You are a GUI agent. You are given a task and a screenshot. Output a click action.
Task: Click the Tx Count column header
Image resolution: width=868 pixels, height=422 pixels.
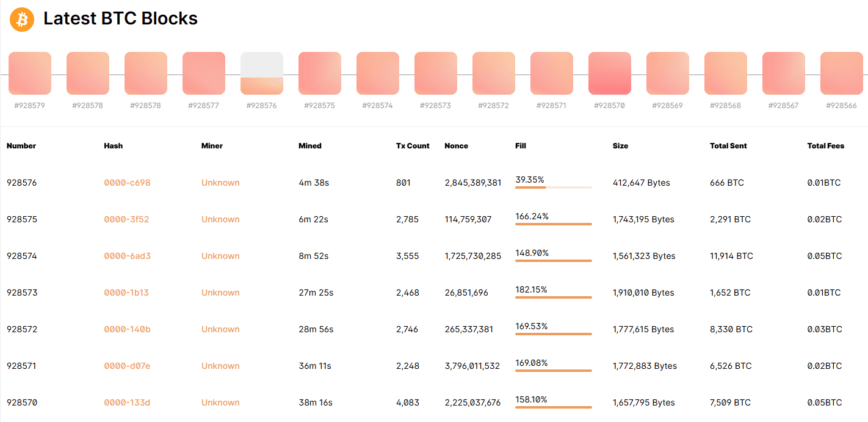pos(413,146)
